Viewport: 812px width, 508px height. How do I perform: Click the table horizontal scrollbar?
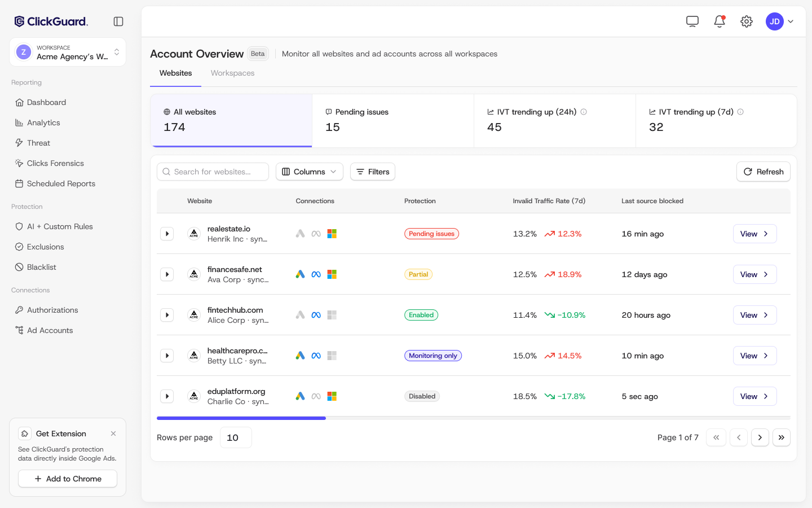coord(241,418)
